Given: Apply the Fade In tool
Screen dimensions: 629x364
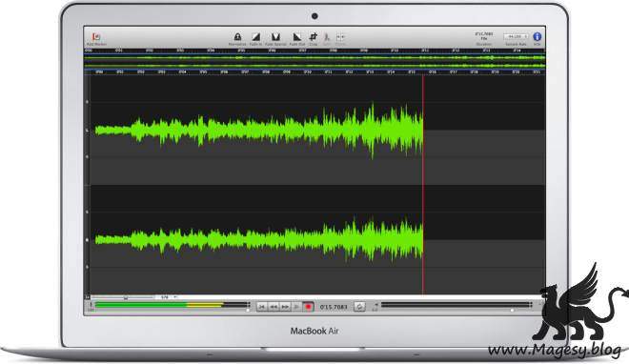Looking at the screenshot, I should tap(256, 37).
